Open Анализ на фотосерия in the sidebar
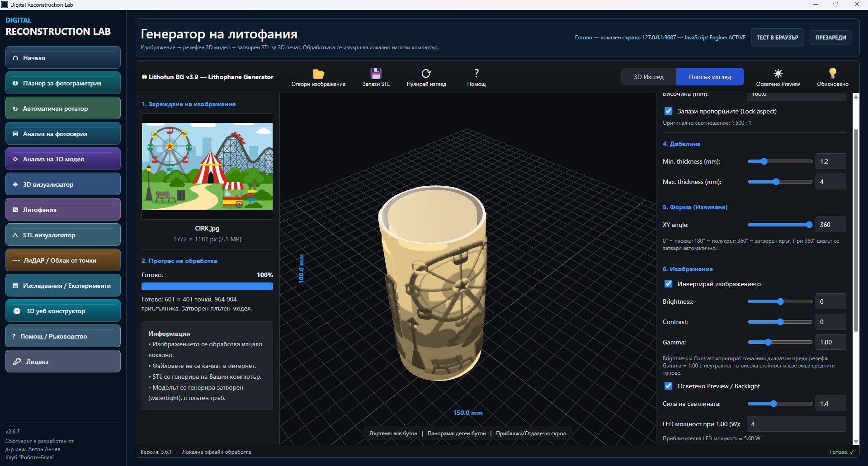The image size is (868, 466). point(63,134)
